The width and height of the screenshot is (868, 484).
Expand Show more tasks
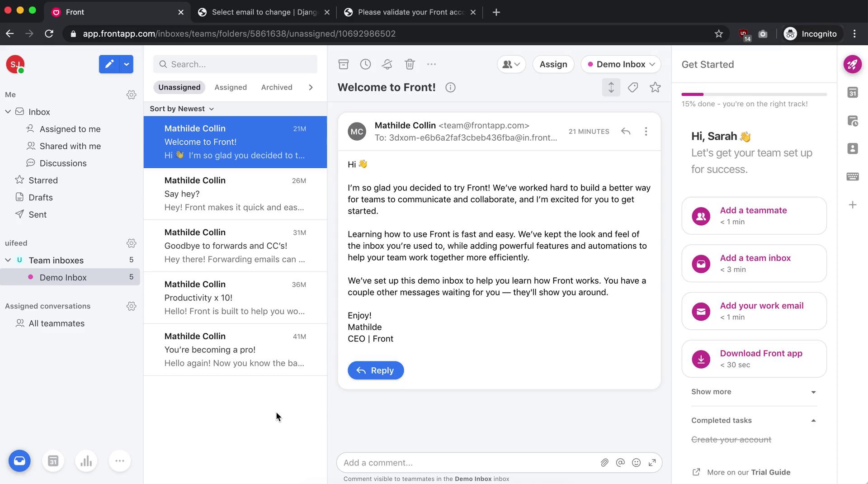754,392
